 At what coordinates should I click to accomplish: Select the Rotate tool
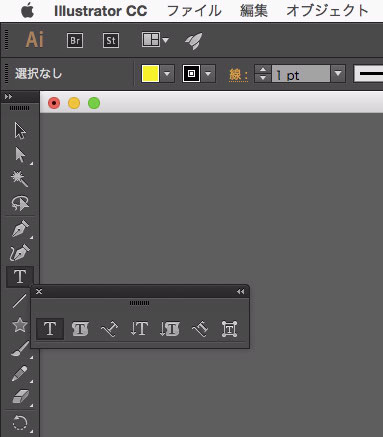(20, 423)
